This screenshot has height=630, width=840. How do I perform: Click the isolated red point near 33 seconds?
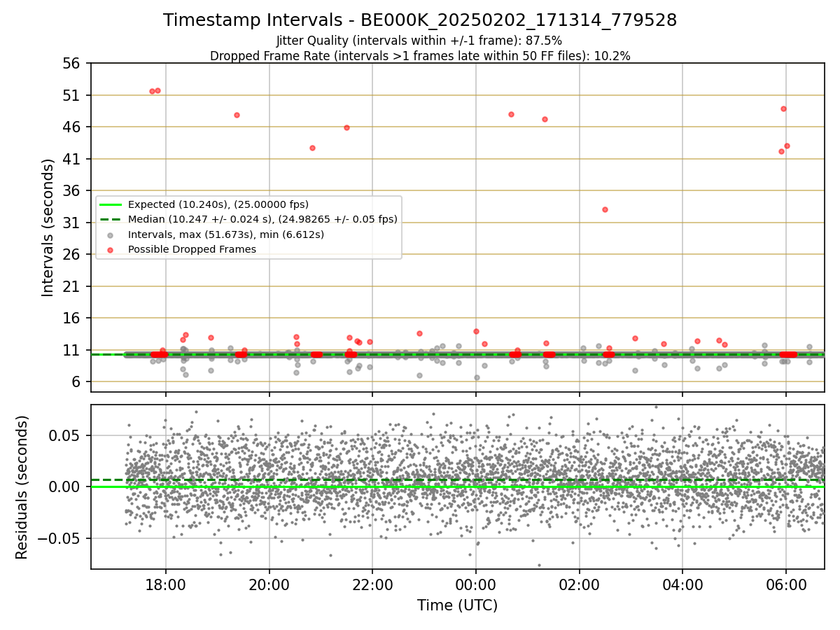[605, 209]
